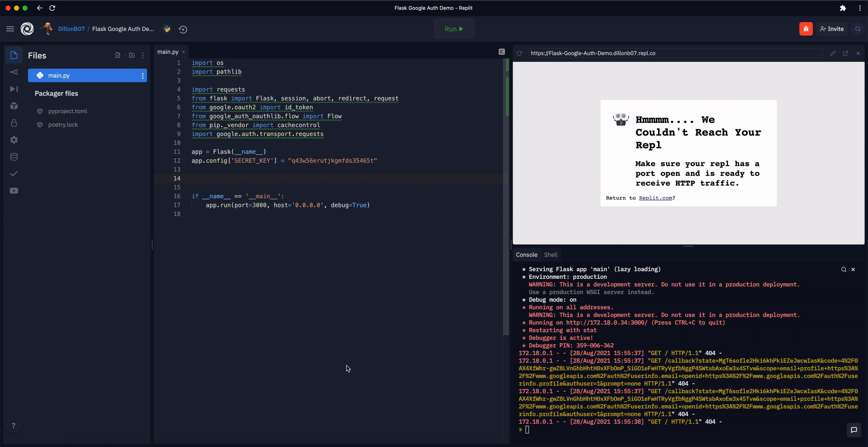Open the Settings gear sidebar icon
This screenshot has height=447, width=868.
14,140
